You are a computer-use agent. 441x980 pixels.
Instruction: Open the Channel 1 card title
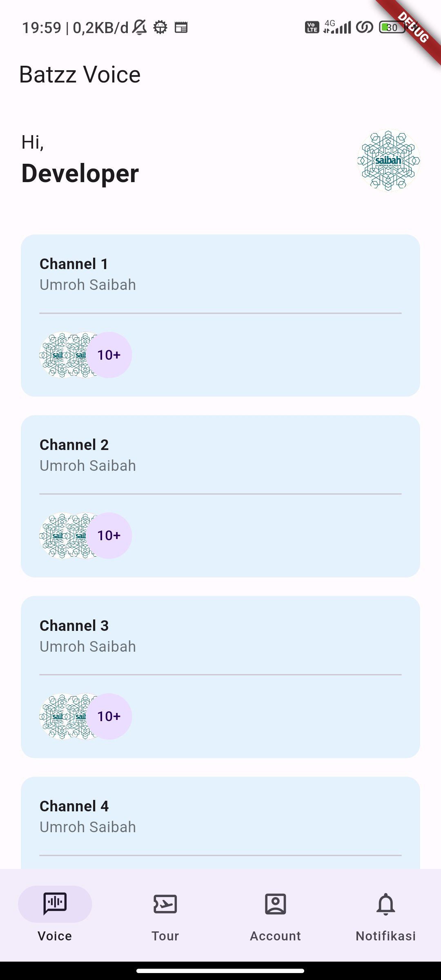pos(74,264)
